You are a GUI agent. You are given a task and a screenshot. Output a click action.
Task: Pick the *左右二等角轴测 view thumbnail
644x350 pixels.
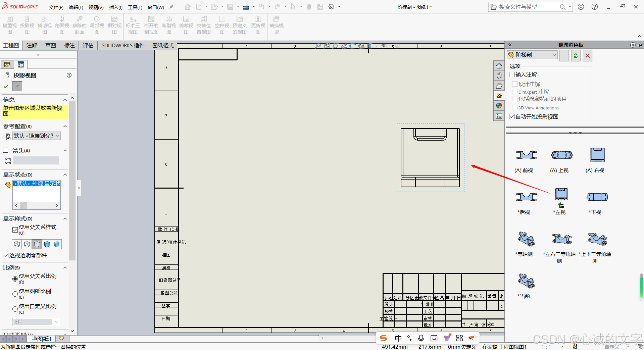point(562,239)
